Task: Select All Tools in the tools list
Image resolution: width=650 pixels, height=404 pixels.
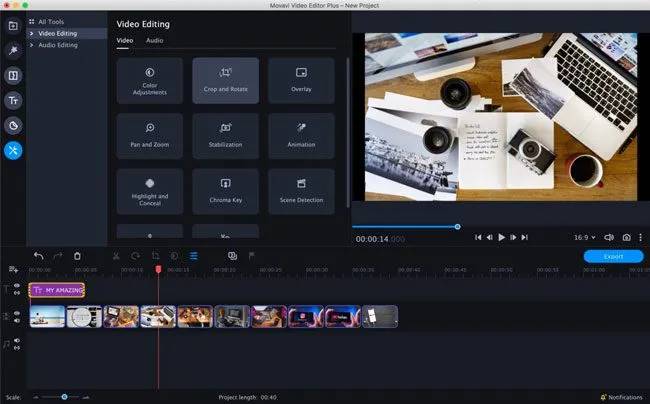Action: 51,22
